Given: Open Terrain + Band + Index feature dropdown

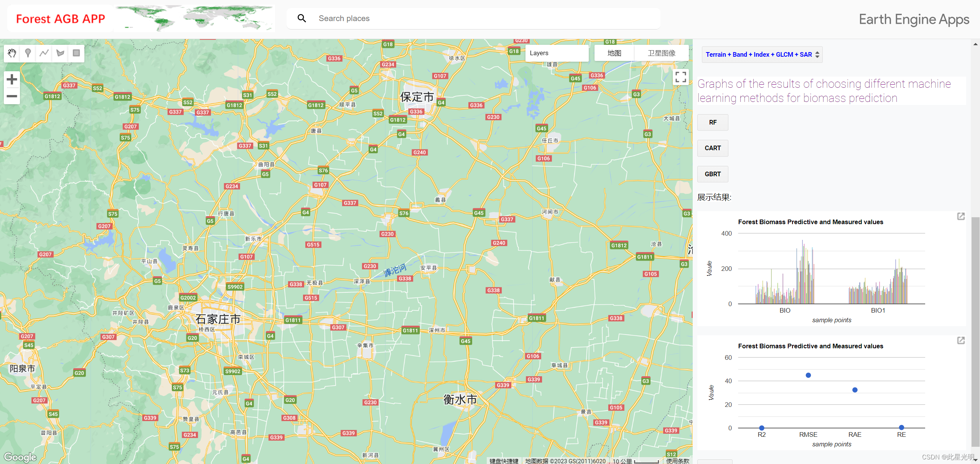Looking at the screenshot, I should pyautogui.click(x=762, y=55).
